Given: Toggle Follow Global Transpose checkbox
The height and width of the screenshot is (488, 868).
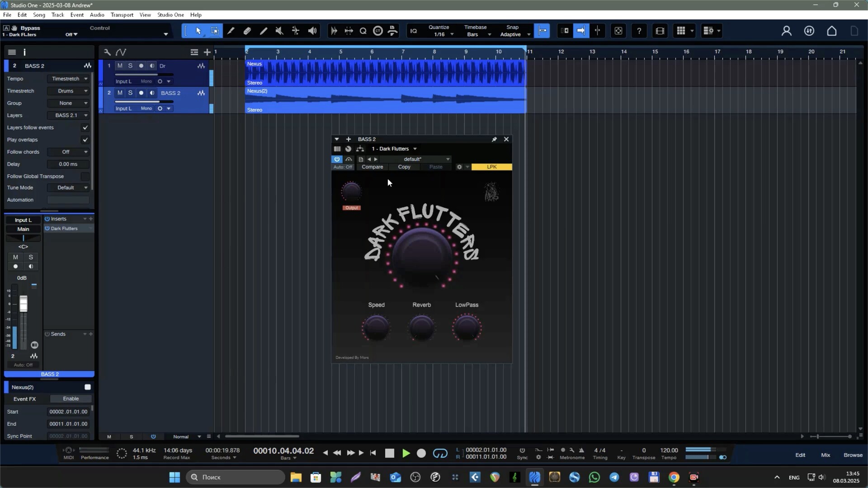Looking at the screenshot, I should [85, 176].
